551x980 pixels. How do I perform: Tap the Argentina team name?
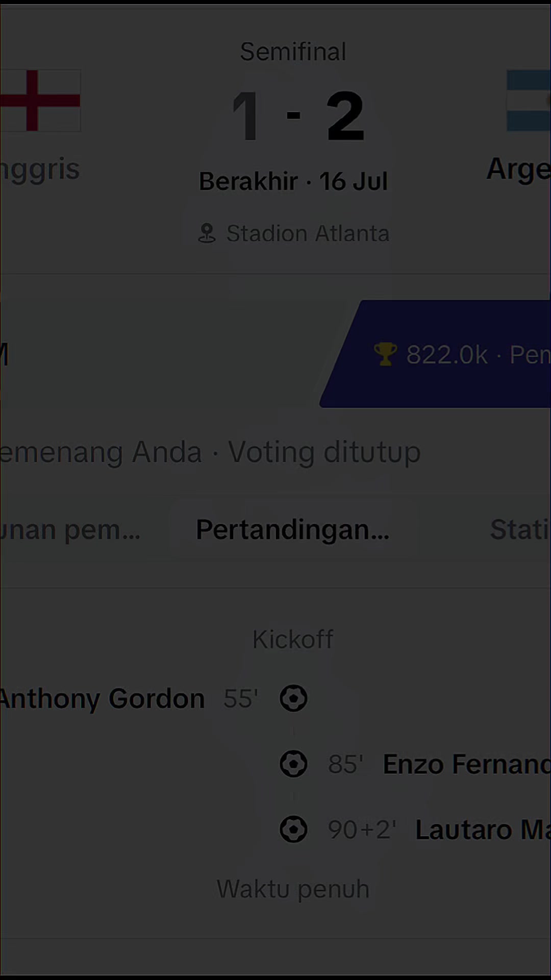click(518, 169)
